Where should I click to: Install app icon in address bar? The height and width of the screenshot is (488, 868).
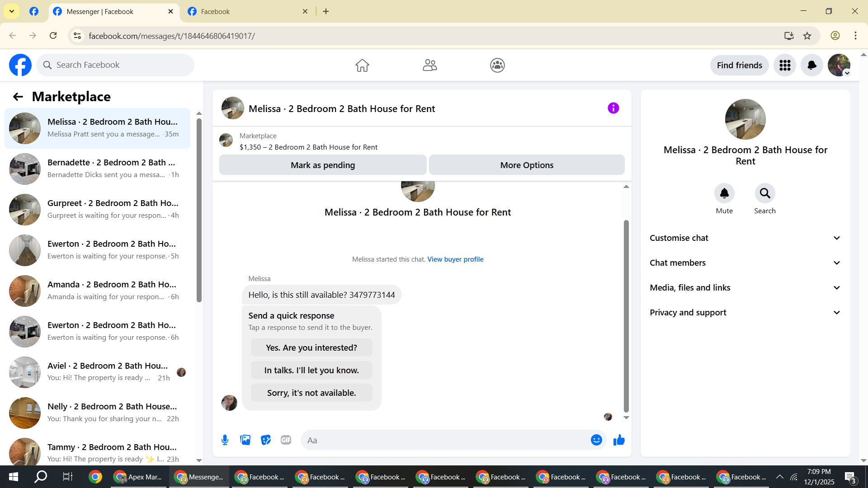click(789, 36)
